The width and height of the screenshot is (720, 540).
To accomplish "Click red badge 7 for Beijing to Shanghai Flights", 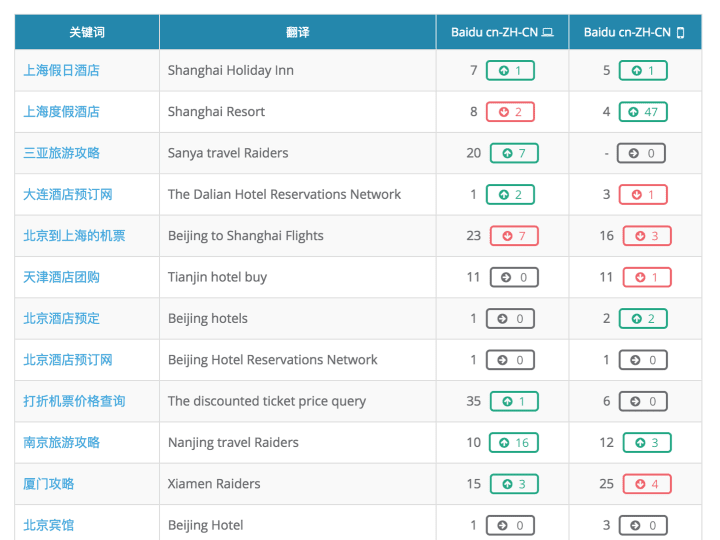I will pyautogui.click(x=514, y=236).
